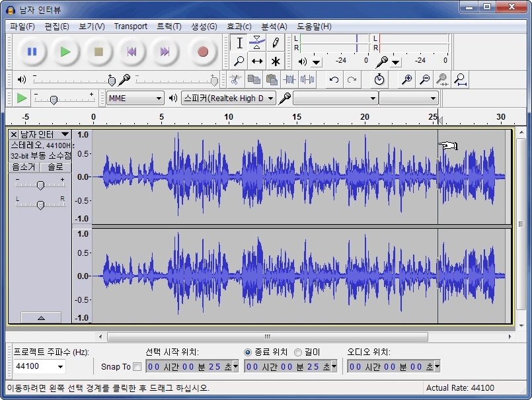
Task: Enable the Snap To checkbox
Action: click(x=137, y=367)
